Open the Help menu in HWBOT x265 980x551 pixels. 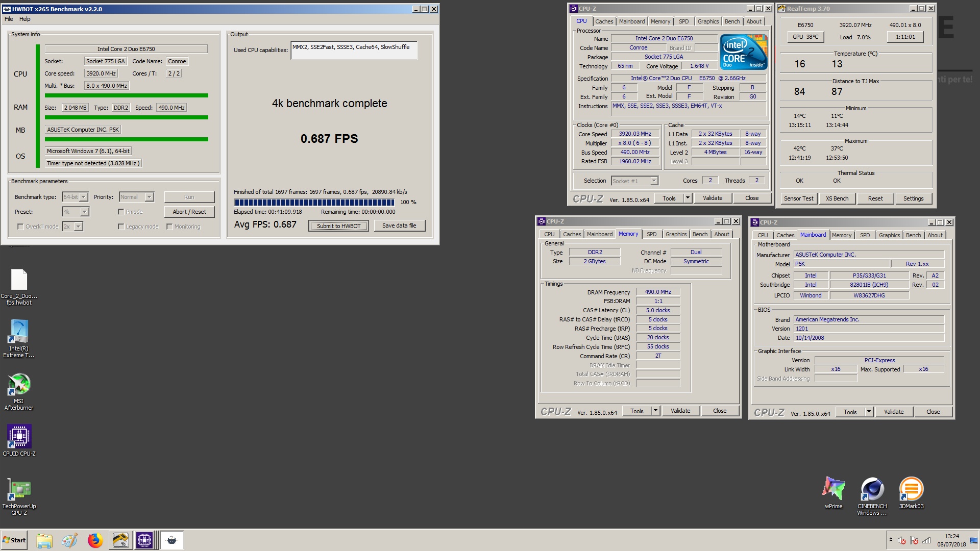point(25,19)
